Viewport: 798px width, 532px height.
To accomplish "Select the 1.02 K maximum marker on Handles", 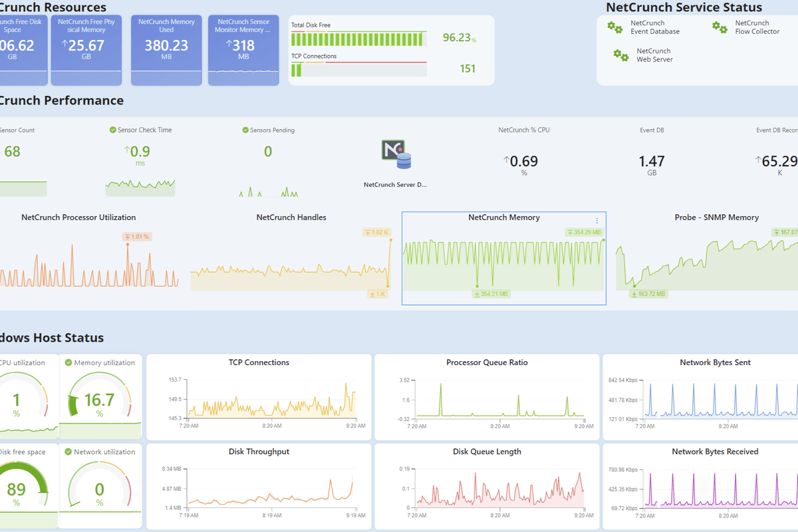I will (x=376, y=232).
